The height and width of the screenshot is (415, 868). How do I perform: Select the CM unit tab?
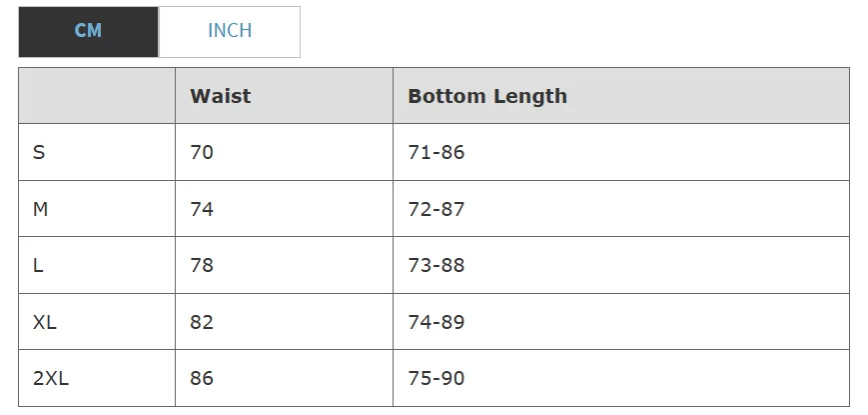click(89, 32)
